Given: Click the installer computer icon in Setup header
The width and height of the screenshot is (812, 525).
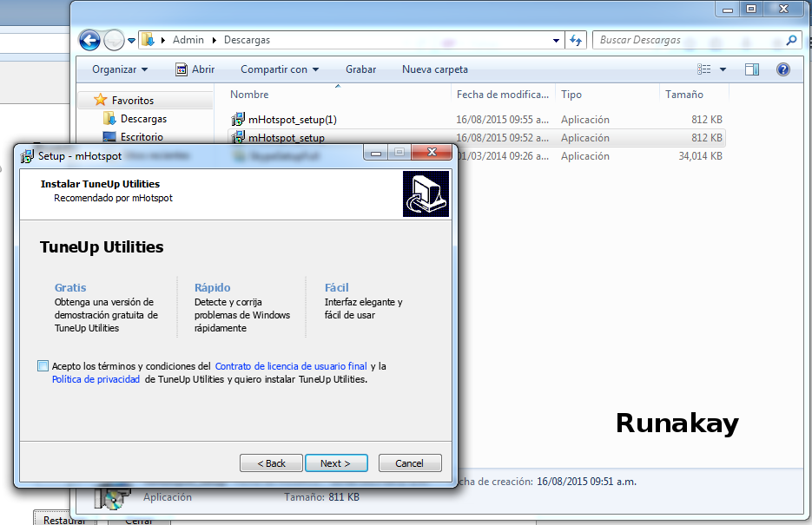Looking at the screenshot, I should (426, 194).
